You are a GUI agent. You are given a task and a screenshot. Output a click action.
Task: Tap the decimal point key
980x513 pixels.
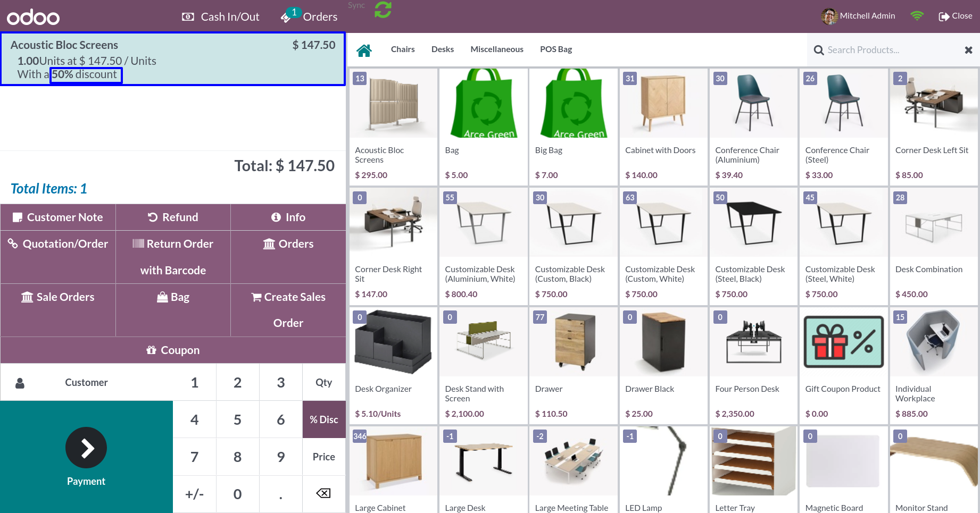[x=281, y=494]
